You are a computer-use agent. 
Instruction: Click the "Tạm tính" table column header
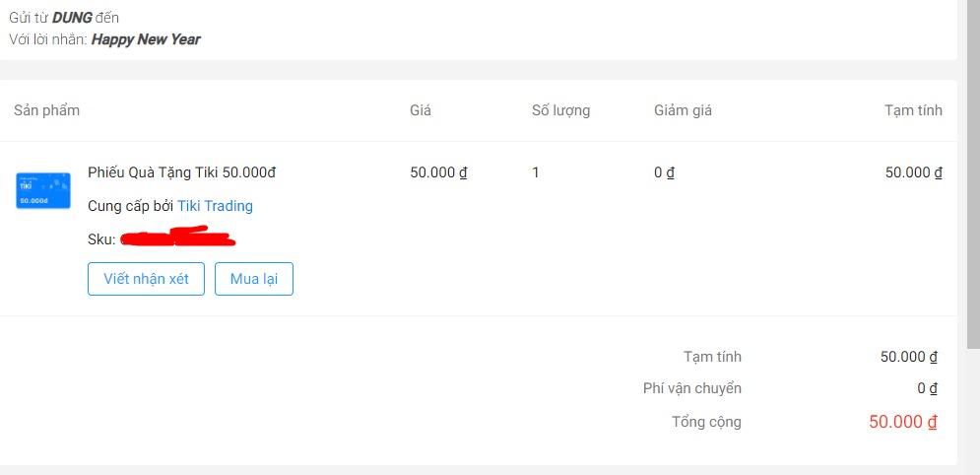[913, 110]
